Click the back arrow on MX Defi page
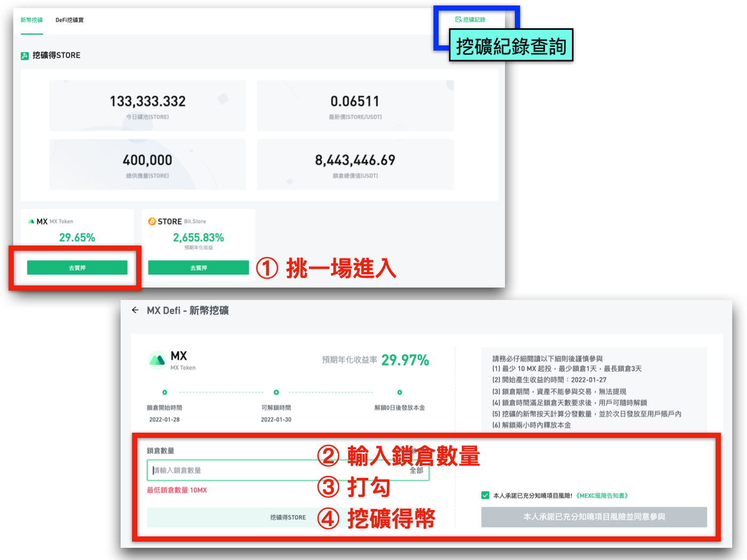747x560 pixels. [135, 310]
